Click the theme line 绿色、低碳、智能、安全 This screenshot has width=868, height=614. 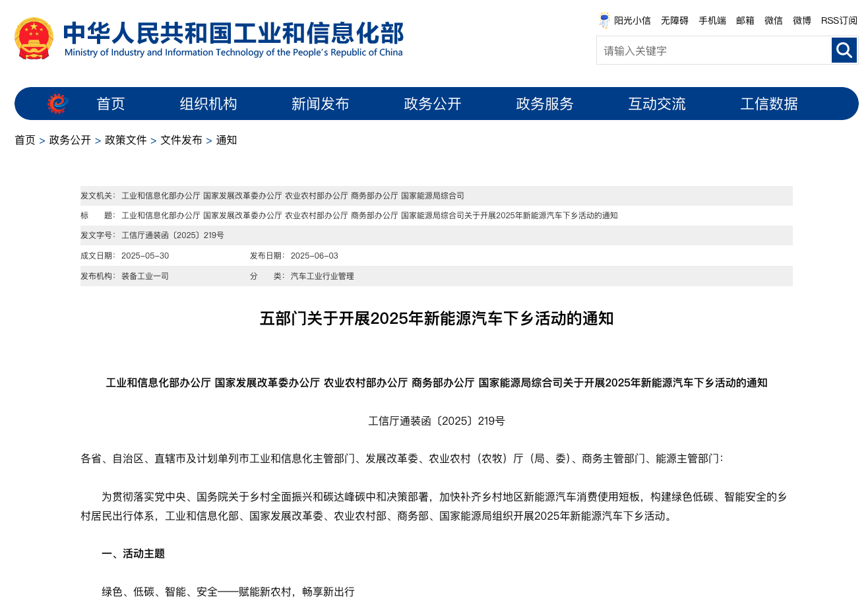[228, 592]
